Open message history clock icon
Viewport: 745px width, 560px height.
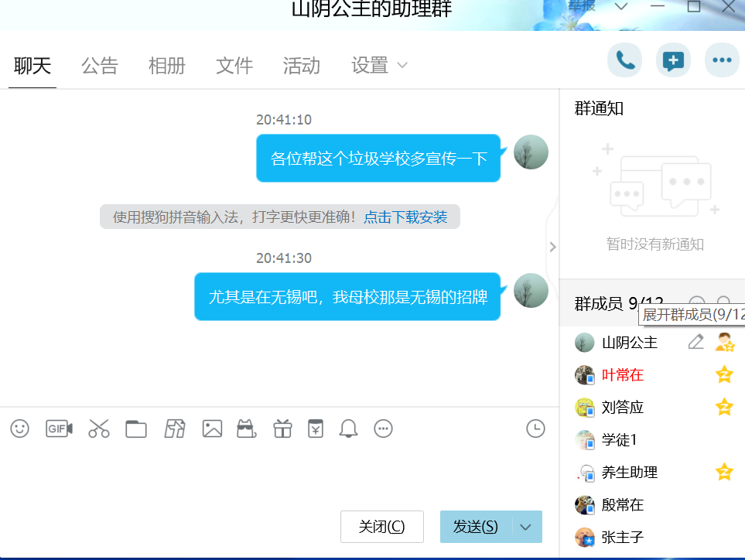[x=535, y=429]
